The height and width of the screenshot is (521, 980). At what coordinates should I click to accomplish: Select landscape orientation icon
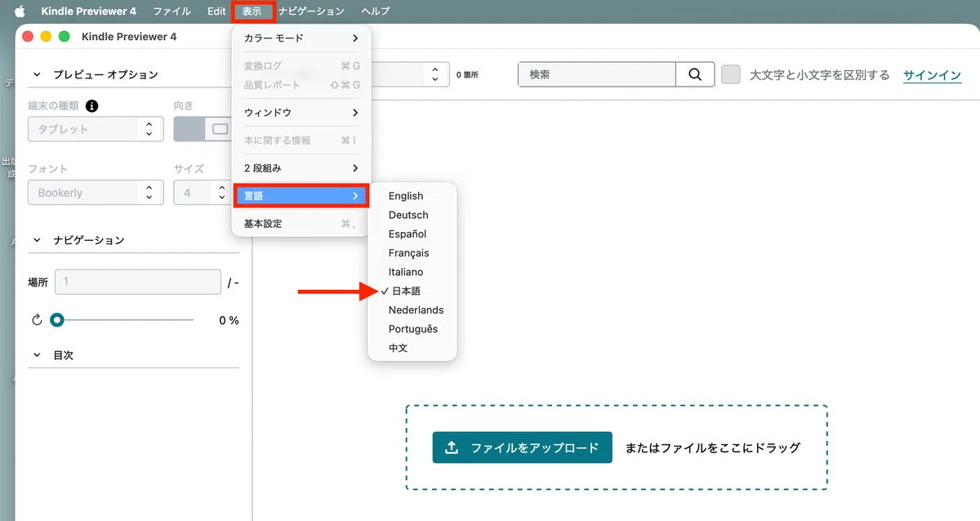tap(220, 129)
